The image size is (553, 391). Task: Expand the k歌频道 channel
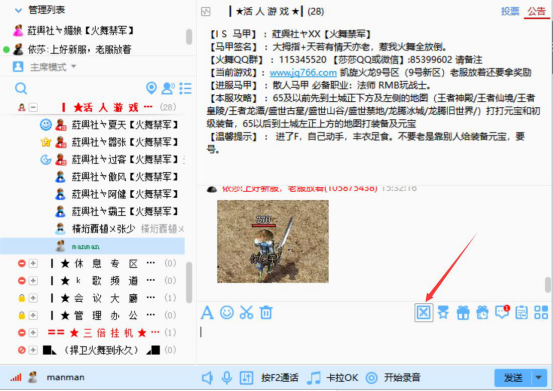pos(33,281)
